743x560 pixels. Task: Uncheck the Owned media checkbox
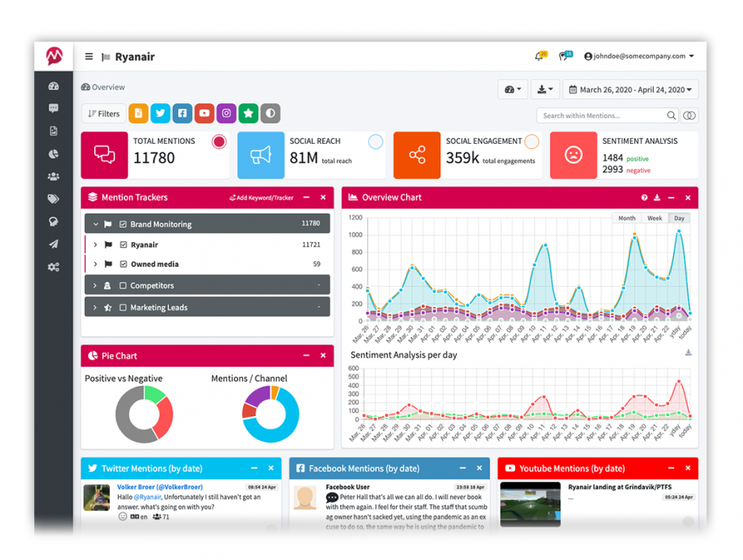click(x=124, y=264)
